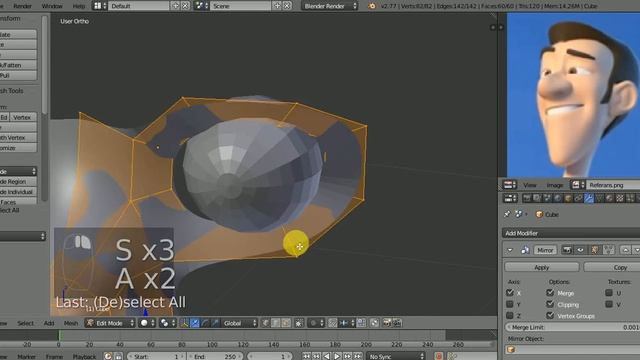
Task: Open the Help menu
Action: point(79,6)
